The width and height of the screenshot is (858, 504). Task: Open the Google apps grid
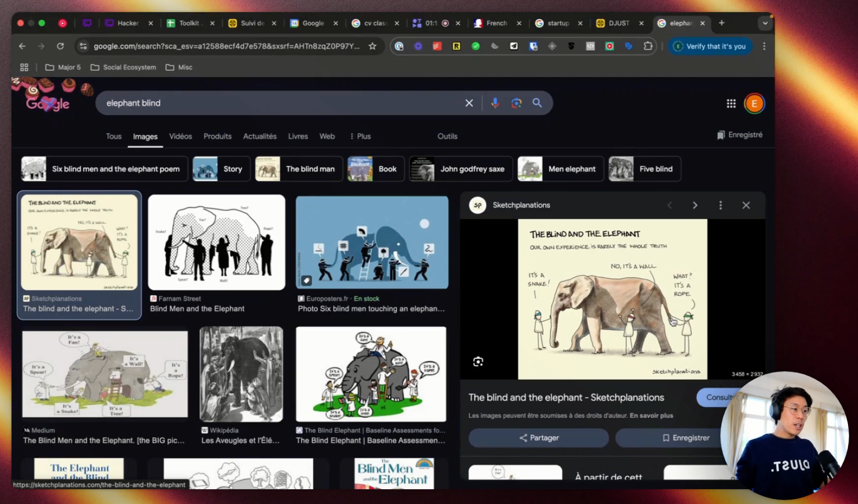[x=731, y=104]
